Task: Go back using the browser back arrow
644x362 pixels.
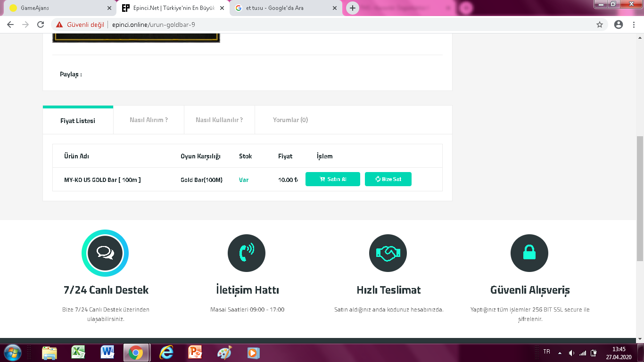Action: [x=10, y=25]
